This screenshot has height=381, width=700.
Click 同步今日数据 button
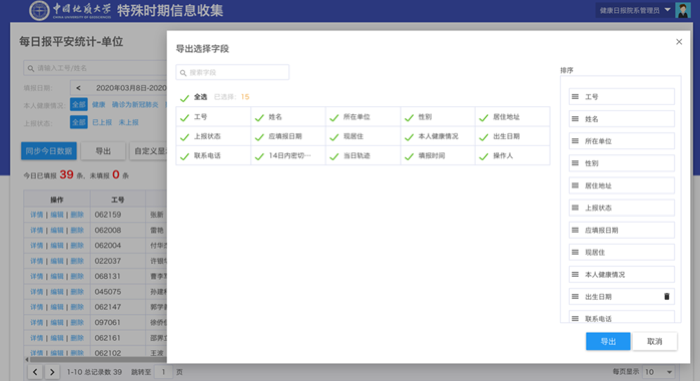pyautogui.click(x=49, y=151)
